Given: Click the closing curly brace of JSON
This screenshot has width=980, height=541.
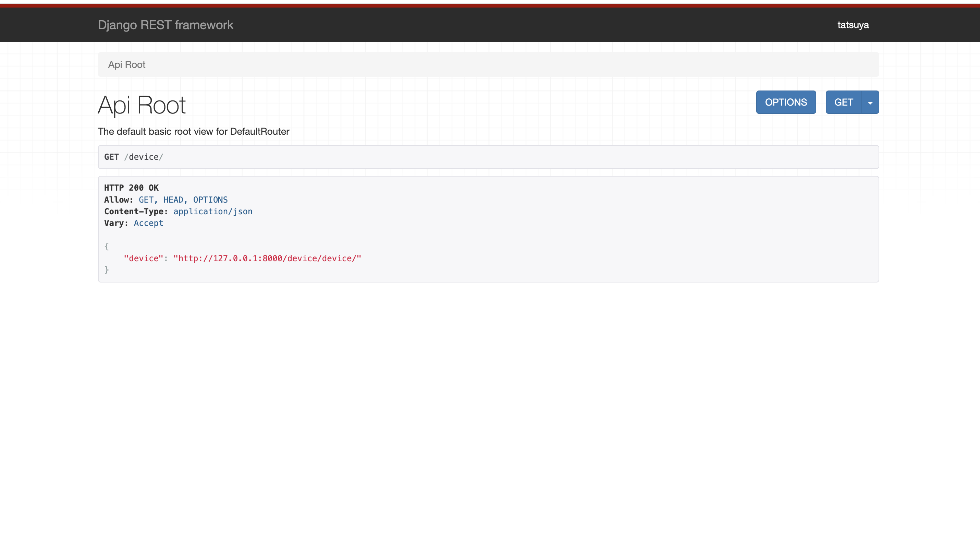Looking at the screenshot, I should click(107, 270).
